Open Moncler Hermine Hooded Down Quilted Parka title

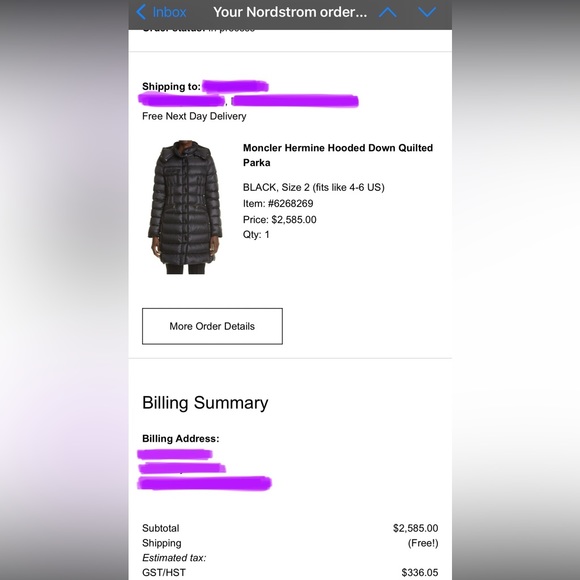338,155
